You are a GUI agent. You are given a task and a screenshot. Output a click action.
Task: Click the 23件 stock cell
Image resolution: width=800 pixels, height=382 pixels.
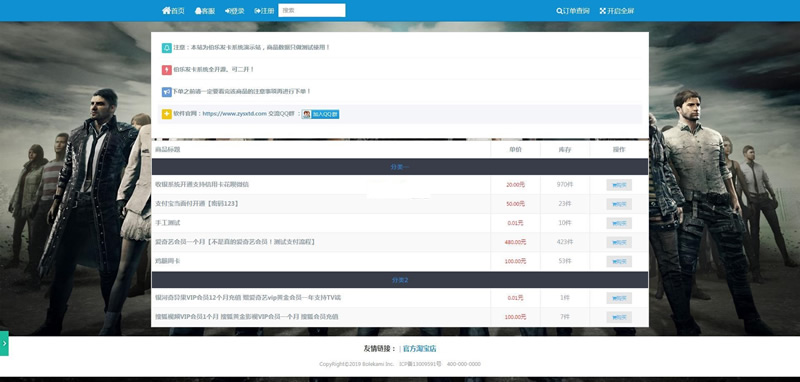[x=565, y=203]
